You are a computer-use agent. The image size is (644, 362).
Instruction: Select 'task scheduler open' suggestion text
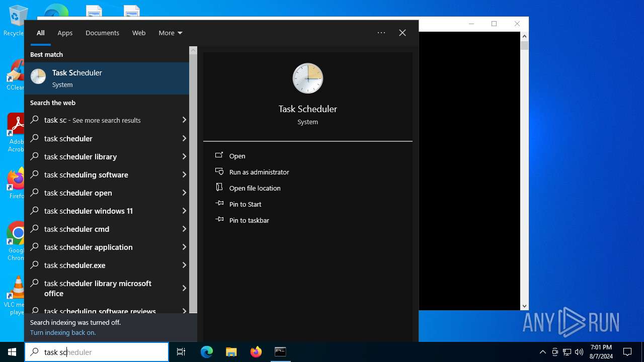point(78,193)
